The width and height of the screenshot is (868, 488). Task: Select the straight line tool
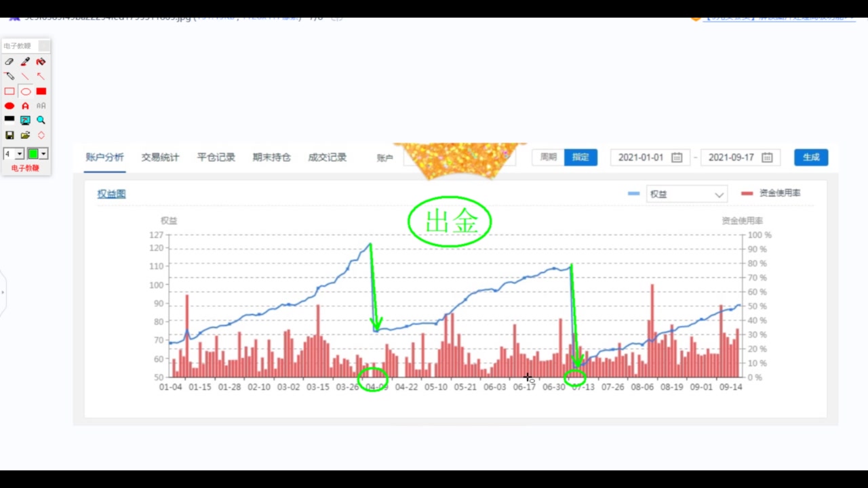pyautogui.click(x=25, y=77)
